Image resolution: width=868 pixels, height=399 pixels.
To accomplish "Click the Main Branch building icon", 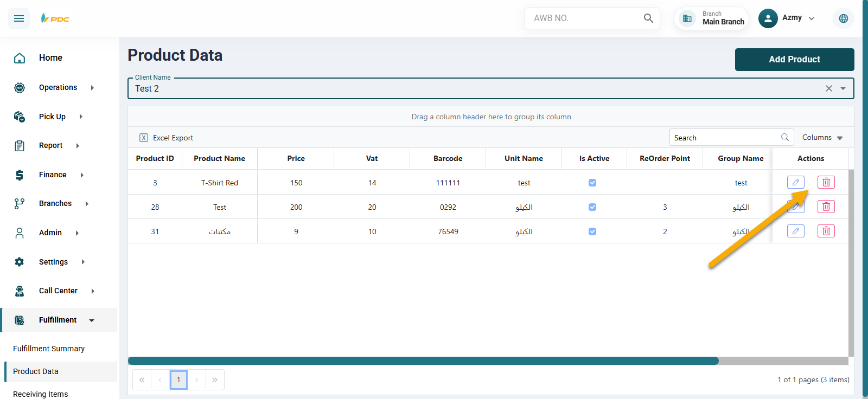I will pos(687,18).
